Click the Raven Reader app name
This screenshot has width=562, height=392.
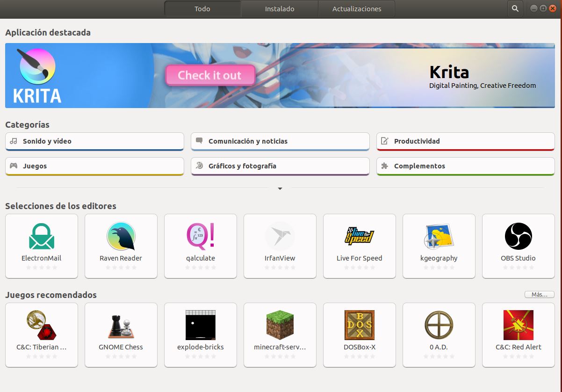point(121,258)
